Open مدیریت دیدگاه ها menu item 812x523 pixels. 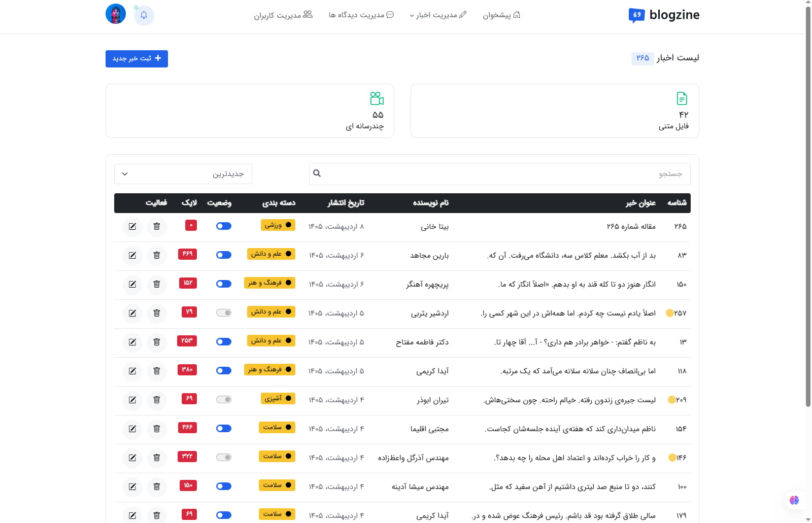pos(361,15)
